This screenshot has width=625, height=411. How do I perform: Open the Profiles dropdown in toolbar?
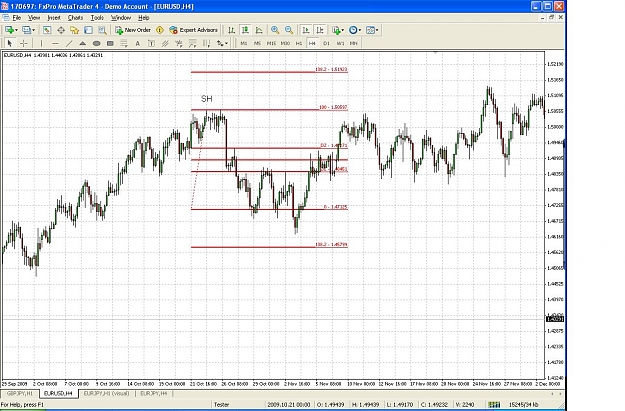[x=28, y=30]
